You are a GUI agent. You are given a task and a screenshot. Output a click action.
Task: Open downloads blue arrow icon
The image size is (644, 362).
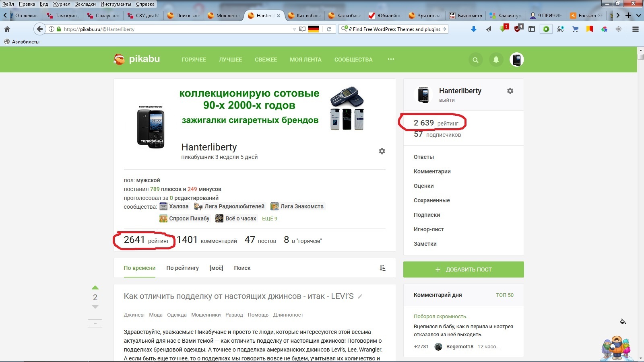coord(474,29)
